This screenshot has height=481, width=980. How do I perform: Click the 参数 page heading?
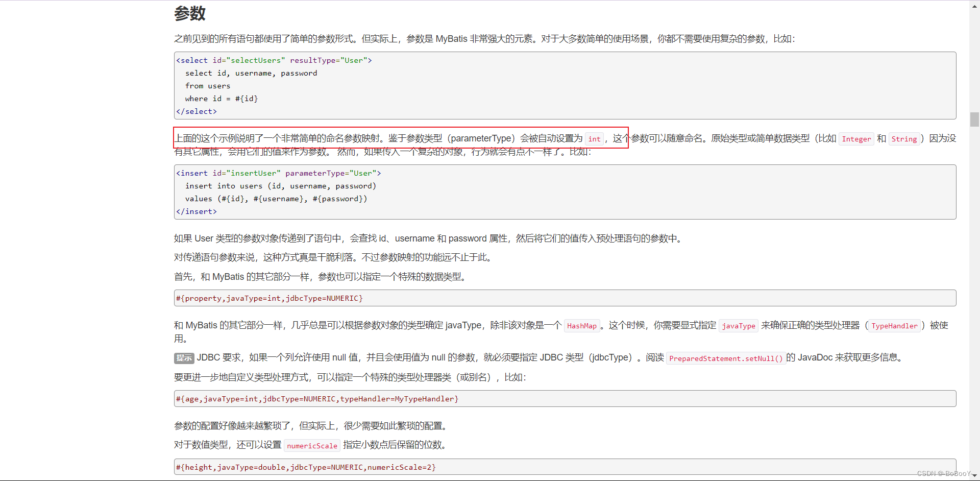[189, 14]
